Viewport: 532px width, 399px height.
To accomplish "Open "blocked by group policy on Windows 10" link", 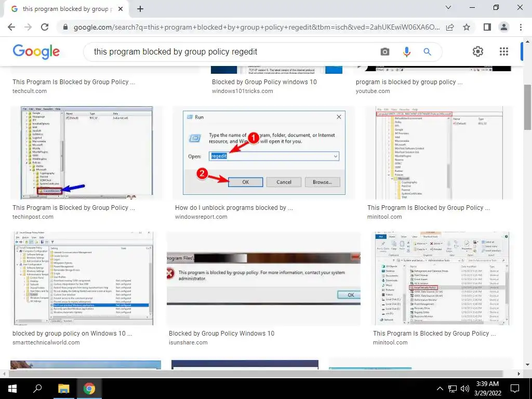I will pyautogui.click(x=72, y=334).
